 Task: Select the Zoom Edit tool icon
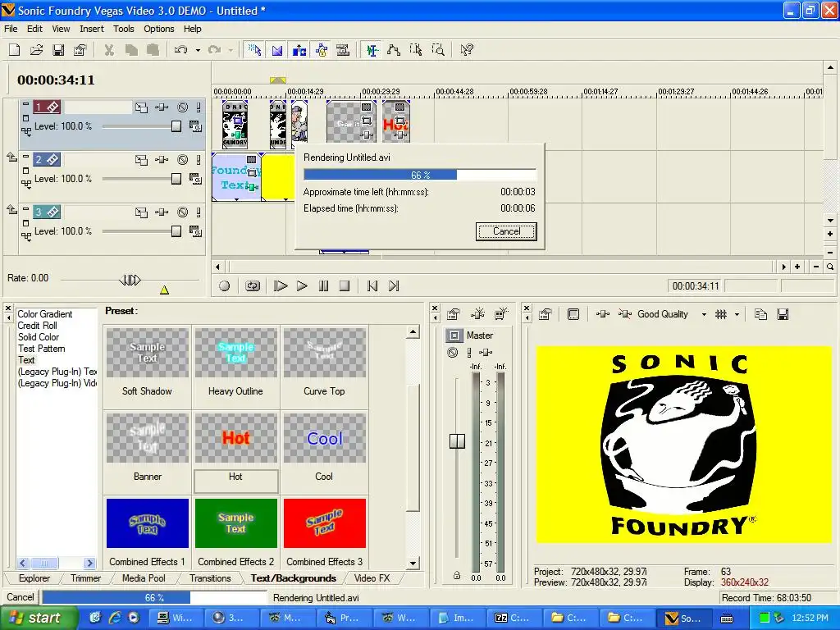coord(438,50)
